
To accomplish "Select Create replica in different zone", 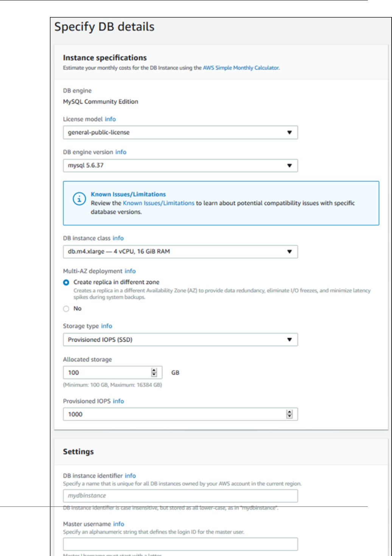I will tap(66, 282).
